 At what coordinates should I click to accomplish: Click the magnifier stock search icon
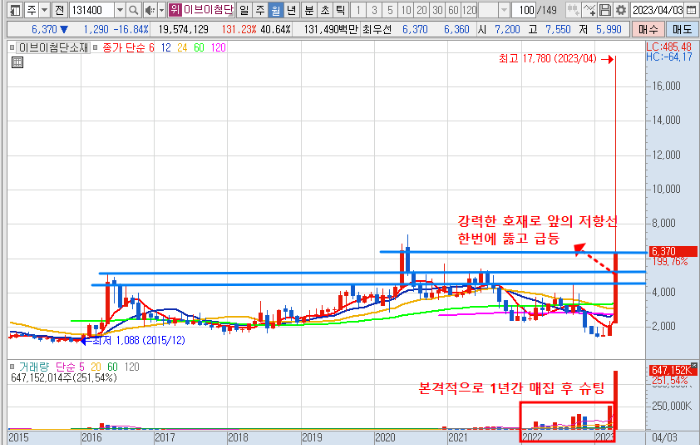click(x=133, y=10)
